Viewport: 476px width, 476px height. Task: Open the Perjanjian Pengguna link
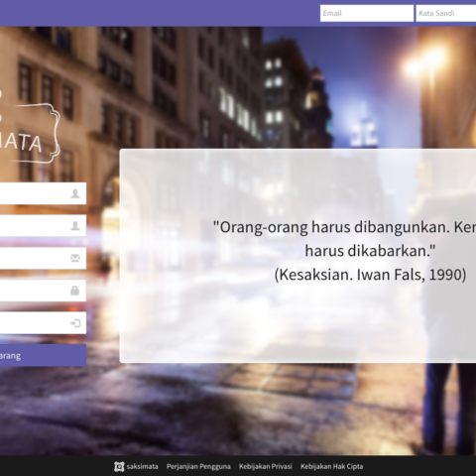tap(198, 466)
